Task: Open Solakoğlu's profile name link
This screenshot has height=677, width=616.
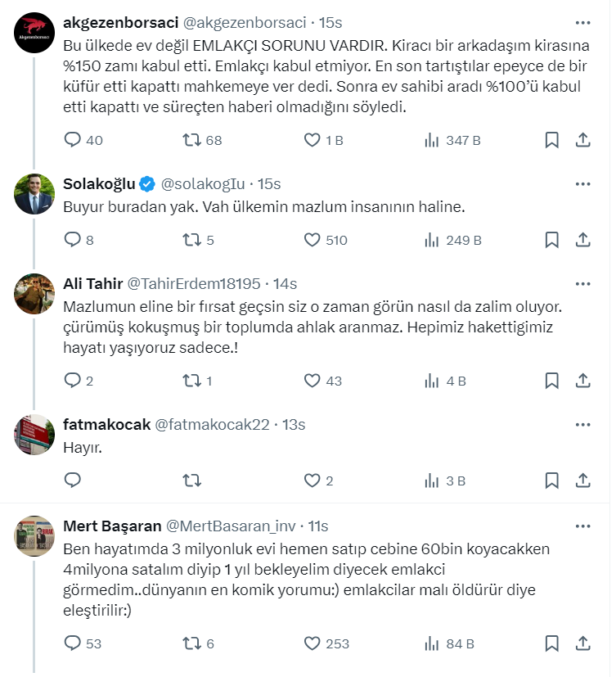Action: click(x=99, y=183)
